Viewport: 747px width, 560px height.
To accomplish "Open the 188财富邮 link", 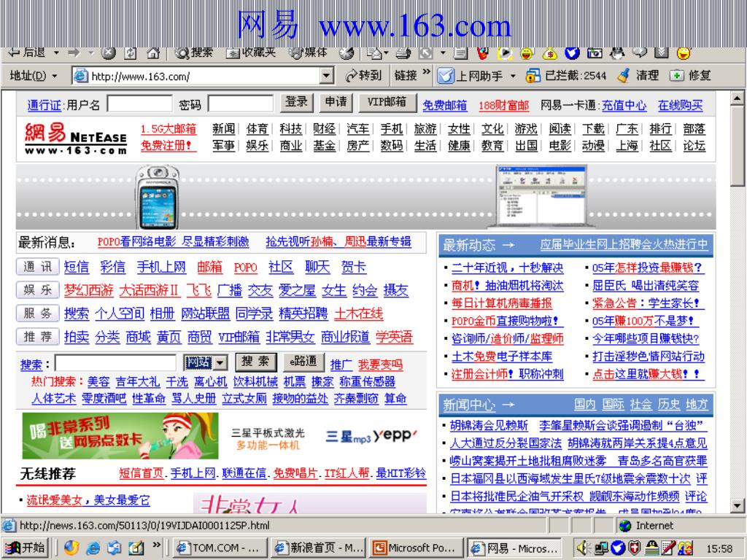I will click(x=503, y=105).
